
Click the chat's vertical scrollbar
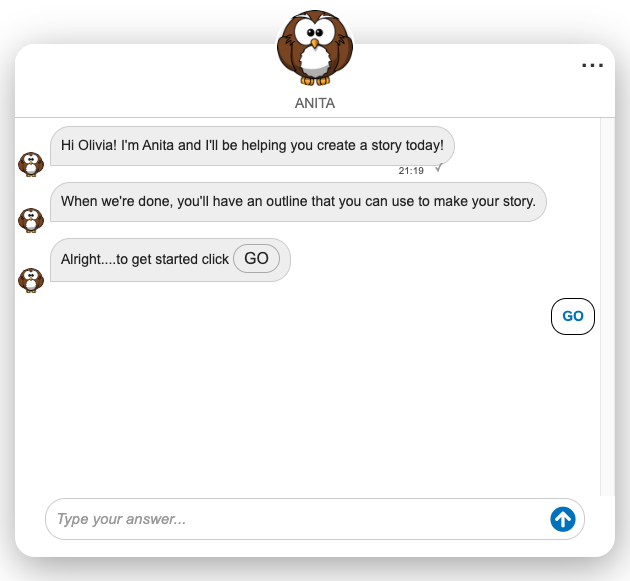(x=607, y=300)
